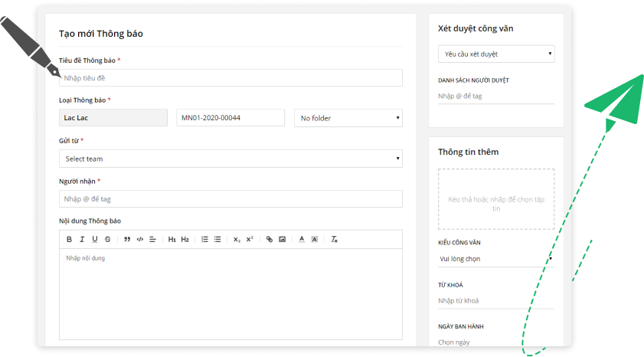The width and height of the screenshot is (644, 357).
Task: Open the text color picker
Action: click(302, 239)
